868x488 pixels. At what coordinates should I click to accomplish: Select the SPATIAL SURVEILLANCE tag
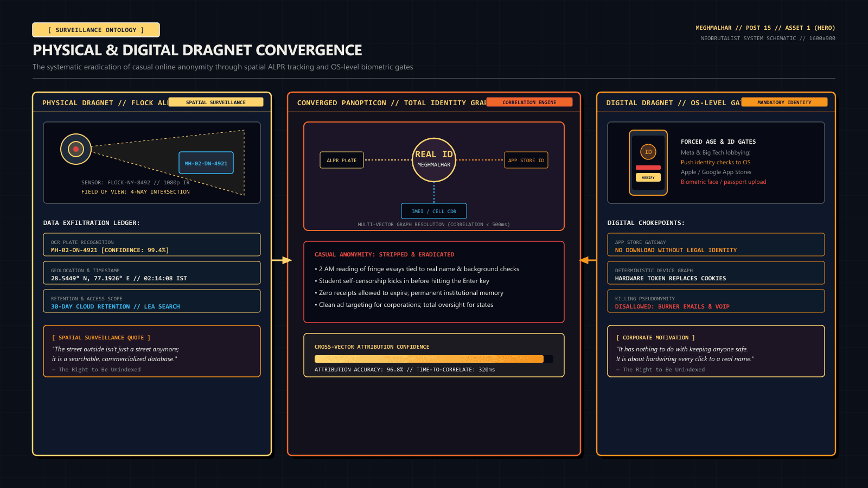216,102
